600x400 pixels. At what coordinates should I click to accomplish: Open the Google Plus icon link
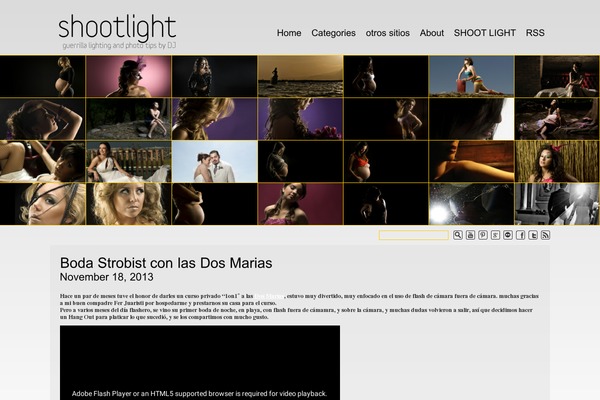pos(496,235)
